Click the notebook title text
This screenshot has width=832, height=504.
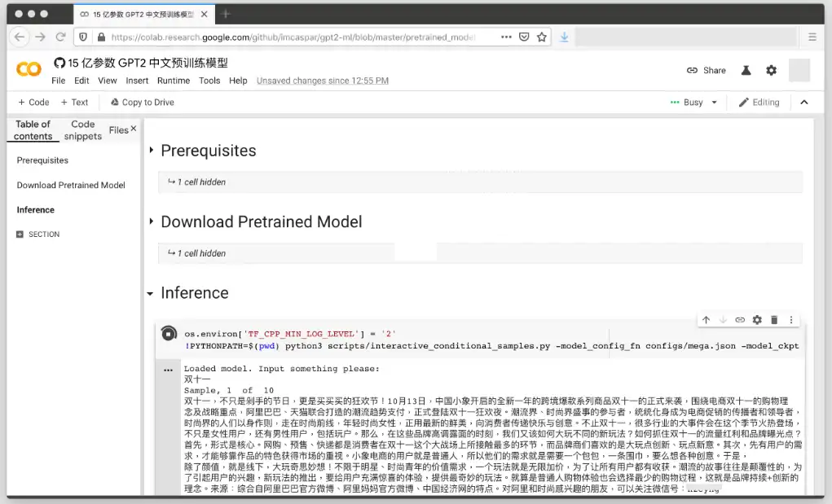148,63
